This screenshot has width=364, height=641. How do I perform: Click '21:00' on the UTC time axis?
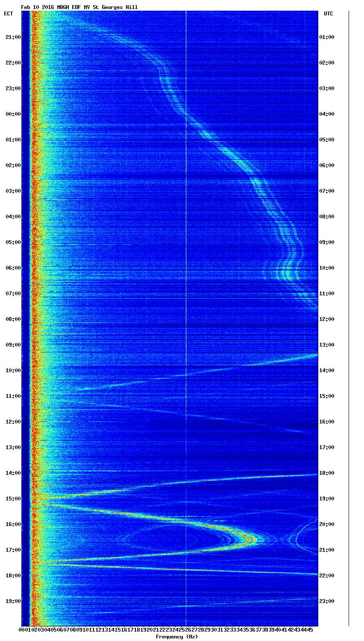pyautogui.click(x=327, y=550)
